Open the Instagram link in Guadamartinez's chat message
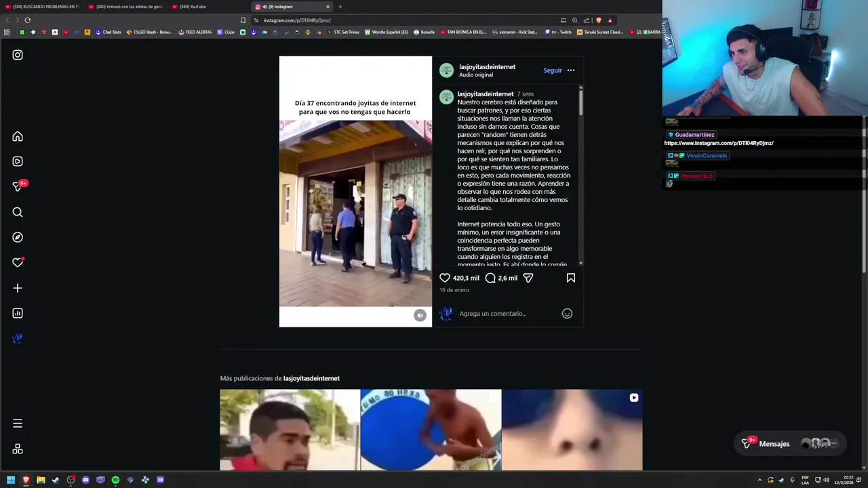The image size is (868, 488). (x=719, y=143)
